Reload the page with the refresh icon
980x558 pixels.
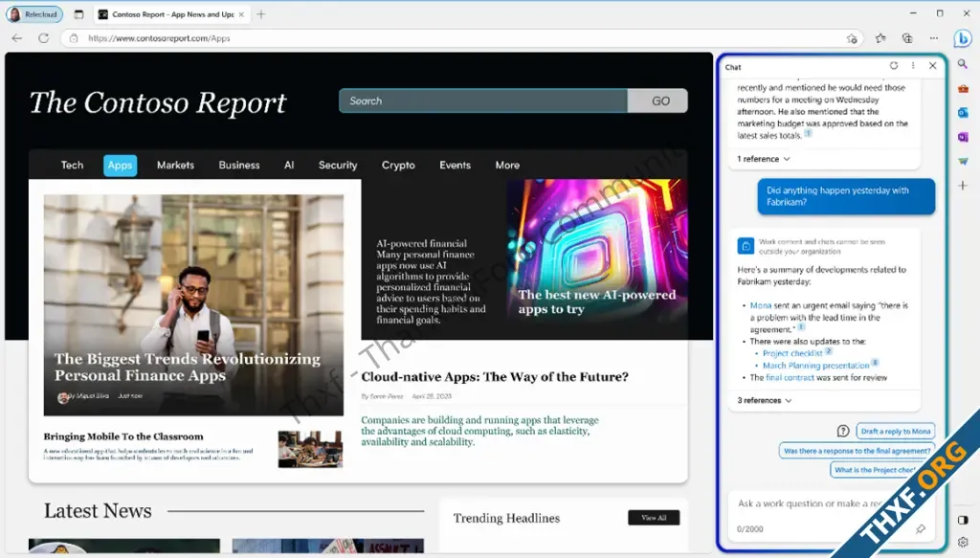click(x=43, y=38)
